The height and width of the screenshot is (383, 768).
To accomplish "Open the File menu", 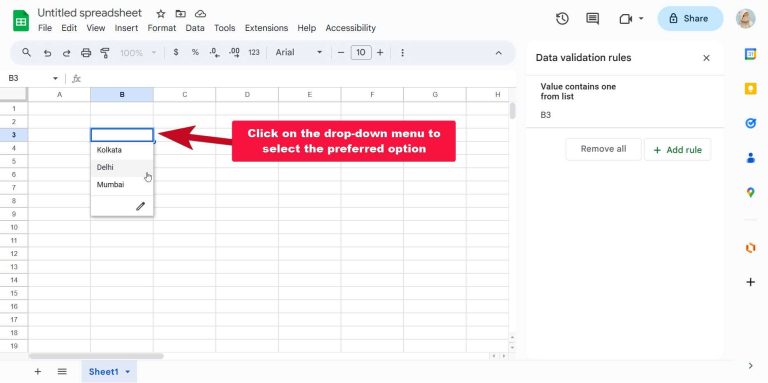I will (45, 28).
